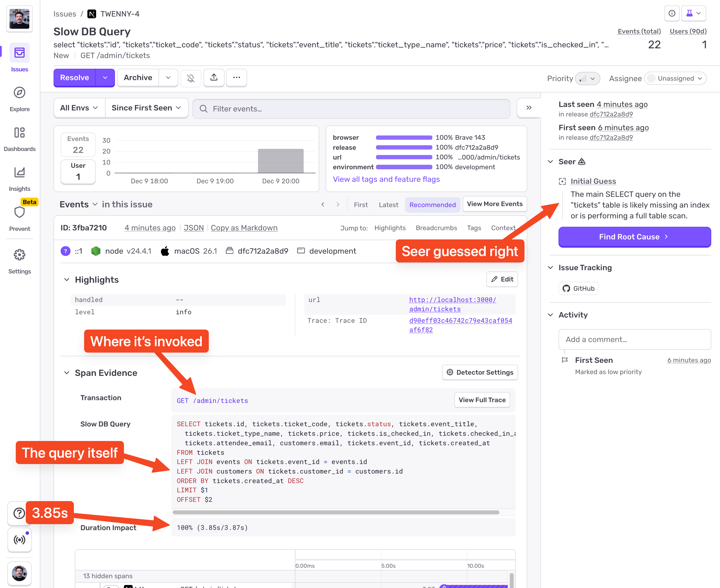Open the Since First Seen dropdown
This screenshot has height=588, width=720.
click(146, 108)
